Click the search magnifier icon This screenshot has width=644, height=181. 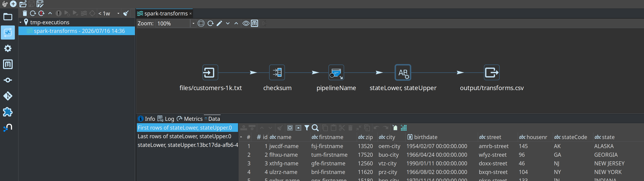315,128
